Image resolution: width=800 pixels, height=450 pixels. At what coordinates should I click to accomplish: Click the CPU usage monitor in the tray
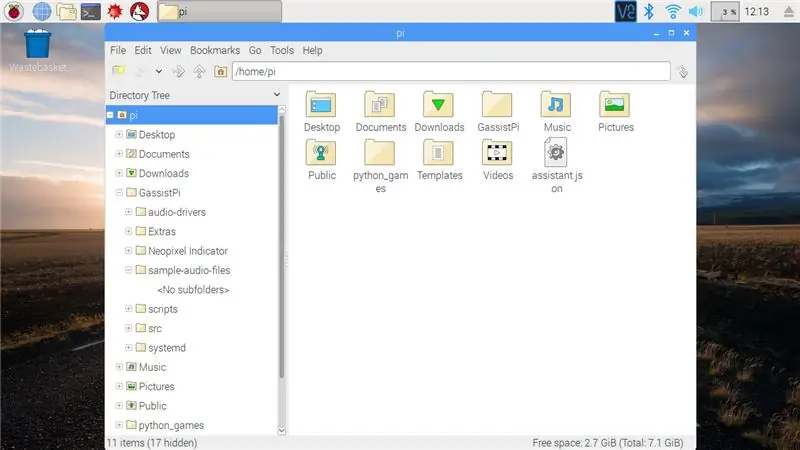(x=724, y=11)
